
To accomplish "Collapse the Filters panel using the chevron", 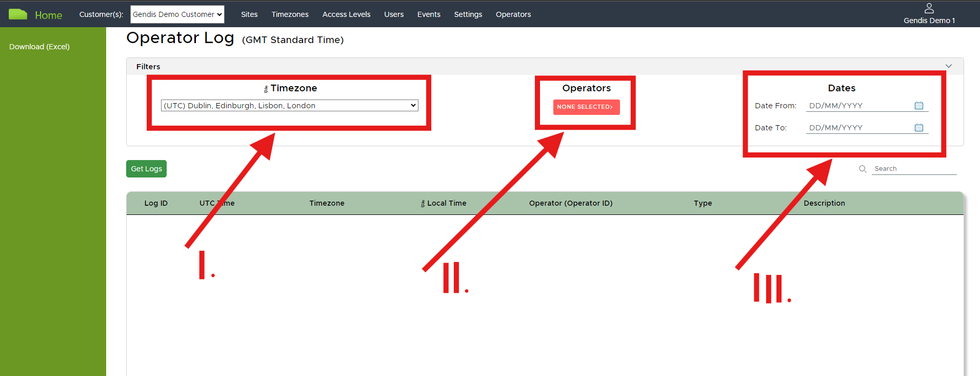I will 948,66.
